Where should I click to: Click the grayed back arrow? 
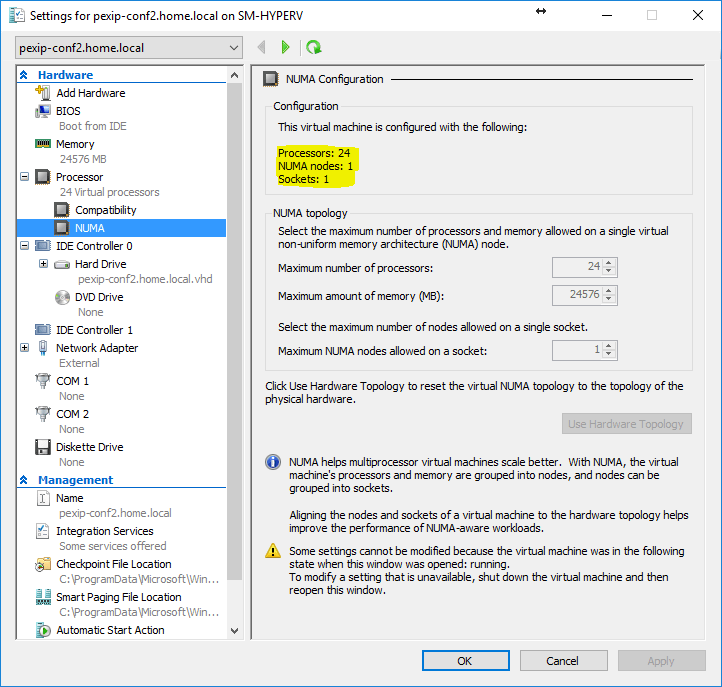click(x=262, y=47)
